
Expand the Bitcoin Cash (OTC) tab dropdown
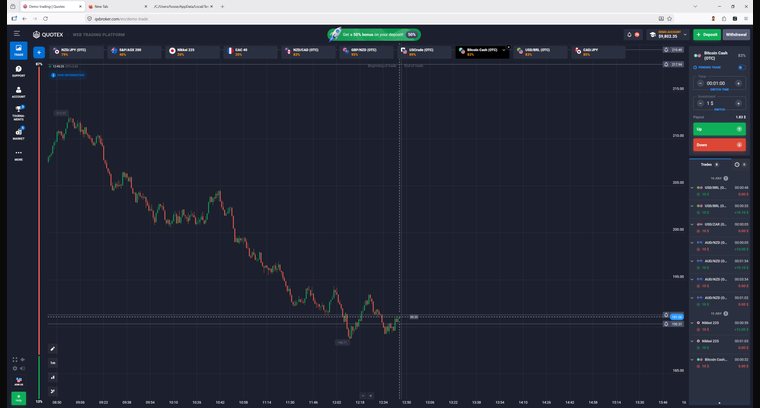pos(504,50)
